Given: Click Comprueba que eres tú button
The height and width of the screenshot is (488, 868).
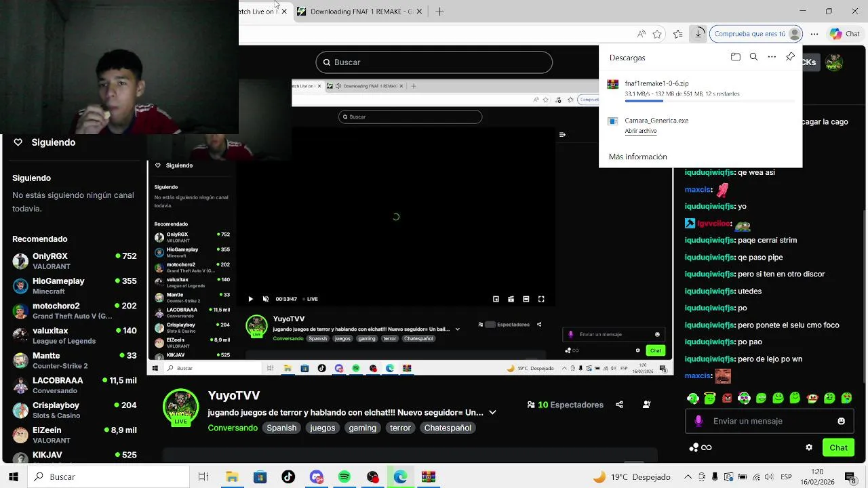Looking at the screenshot, I should [x=757, y=33].
